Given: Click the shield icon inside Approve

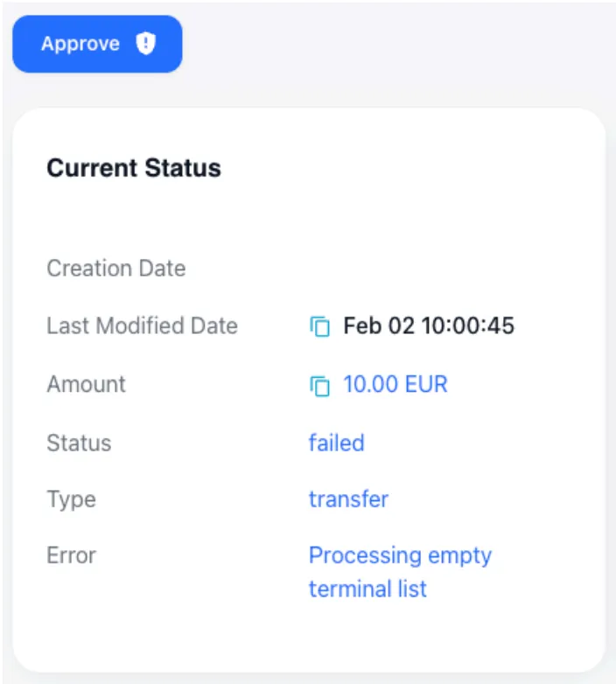Looking at the screenshot, I should (145, 44).
